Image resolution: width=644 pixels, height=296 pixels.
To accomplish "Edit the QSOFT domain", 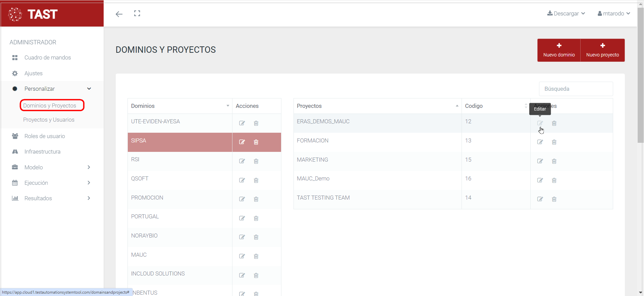I will (242, 180).
